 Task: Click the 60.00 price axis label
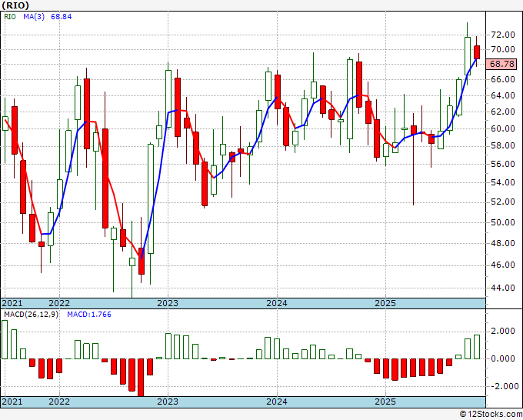pos(503,128)
